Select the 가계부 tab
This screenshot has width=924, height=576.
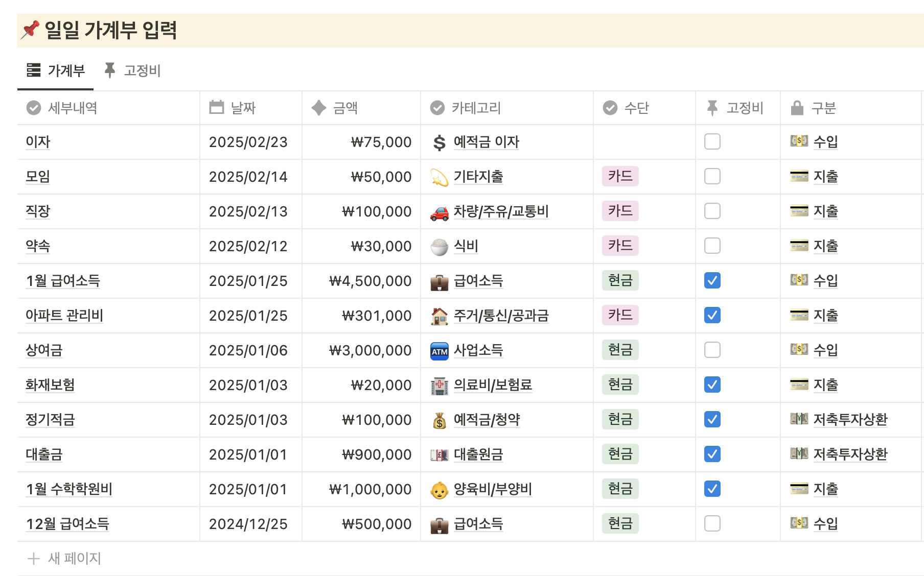67,71
